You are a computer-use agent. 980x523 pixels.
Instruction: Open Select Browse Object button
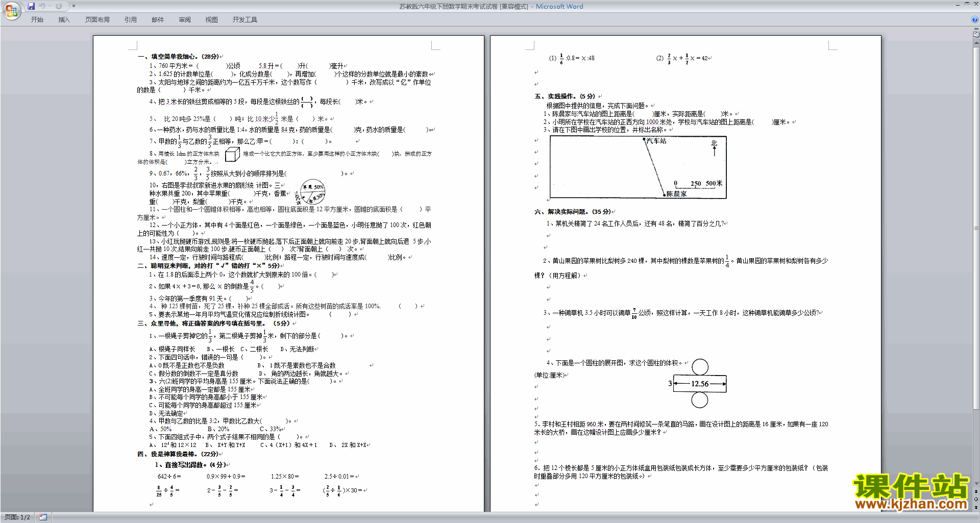(x=976, y=500)
